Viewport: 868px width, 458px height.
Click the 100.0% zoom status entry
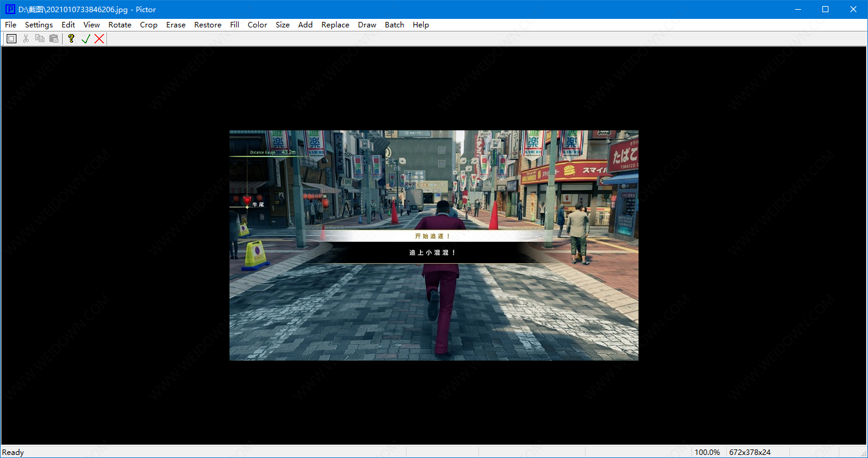tap(707, 453)
